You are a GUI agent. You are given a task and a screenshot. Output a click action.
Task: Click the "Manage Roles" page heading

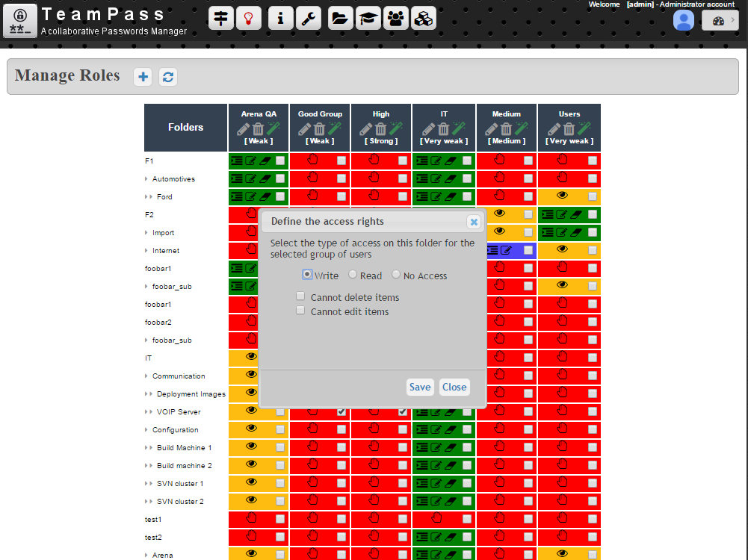[67, 75]
